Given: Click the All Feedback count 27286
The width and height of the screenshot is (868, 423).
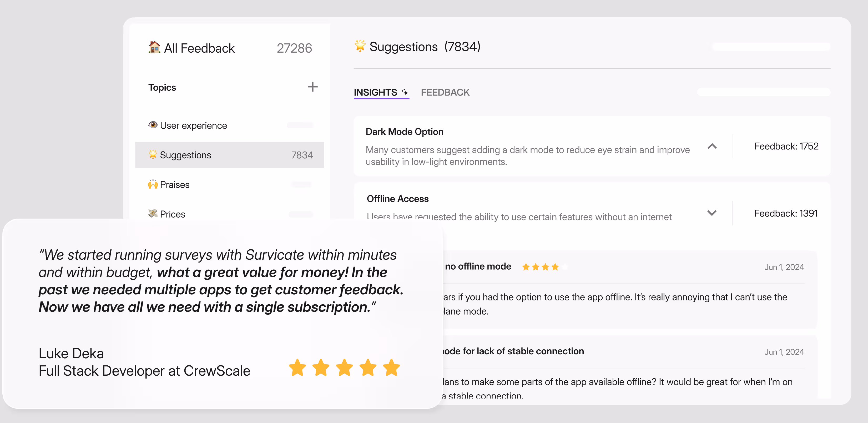Looking at the screenshot, I should [x=294, y=48].
